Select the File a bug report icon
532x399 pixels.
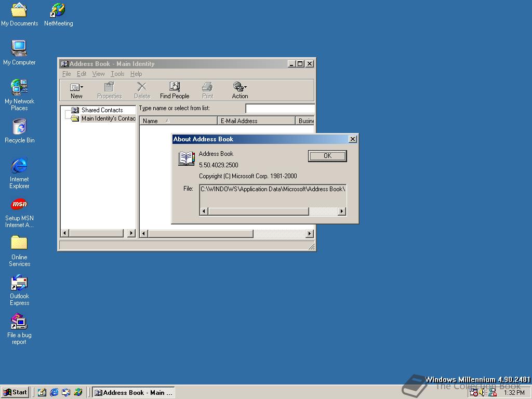click(x=19, y=329)
